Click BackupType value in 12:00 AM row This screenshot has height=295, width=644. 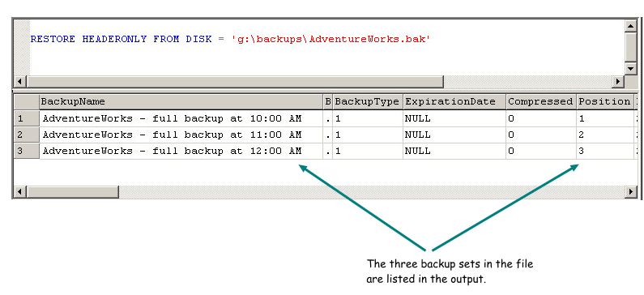(367, 152)
